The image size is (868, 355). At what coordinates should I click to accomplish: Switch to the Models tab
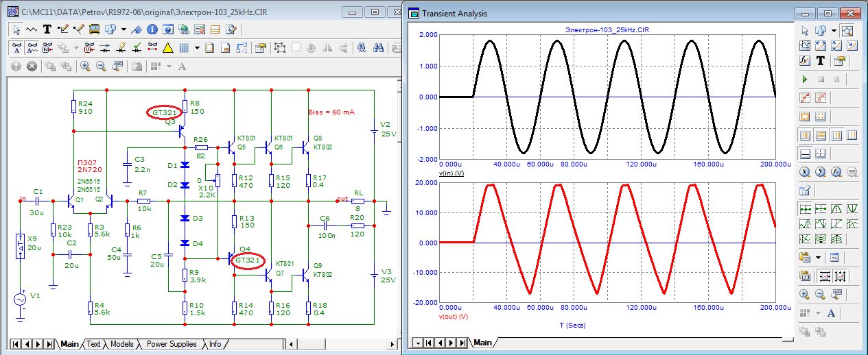tap(122, 344)
